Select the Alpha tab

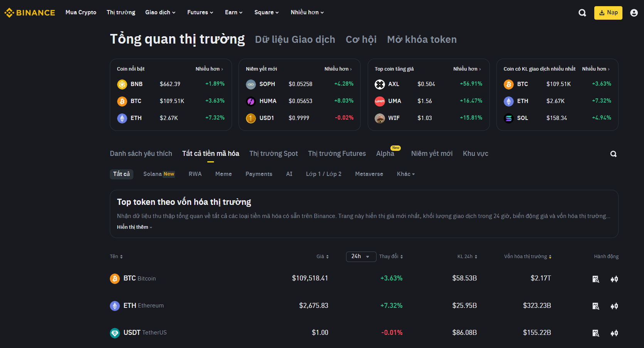pyautogui.click(x=385, y=154)
